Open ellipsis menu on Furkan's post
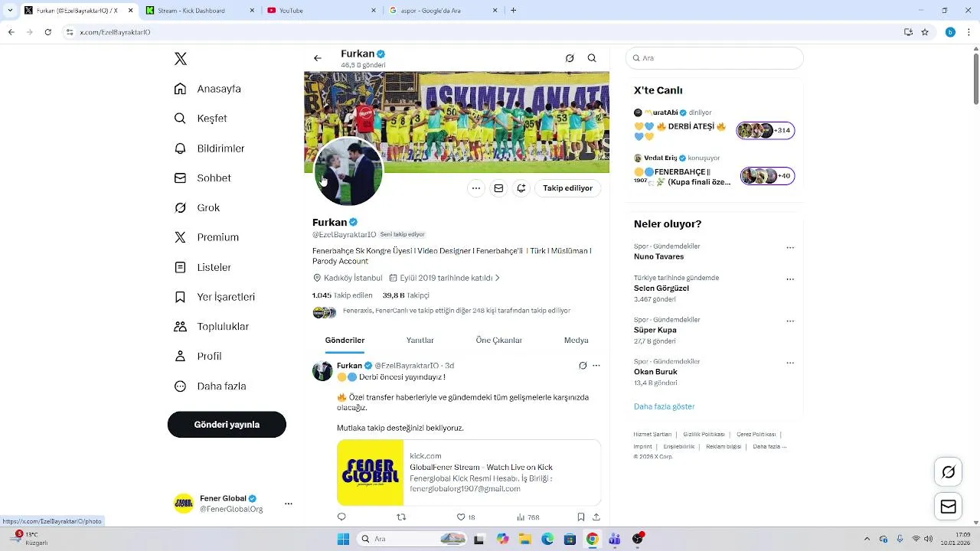The image size is (980, 551). 596,366
